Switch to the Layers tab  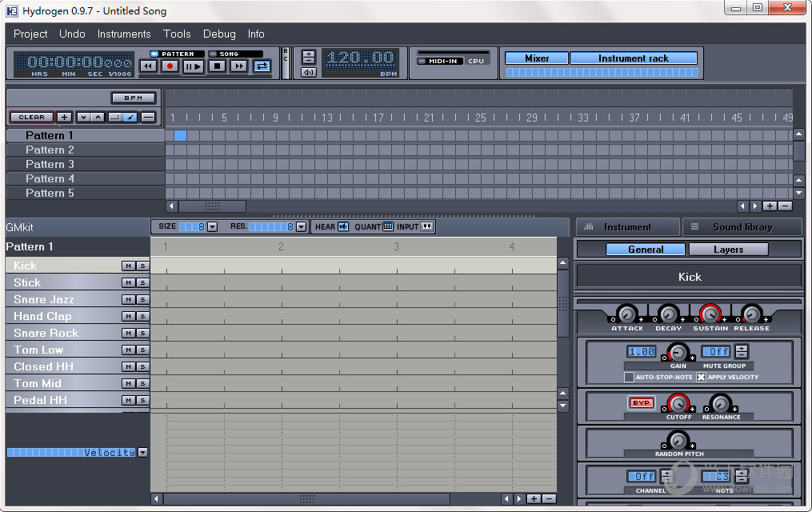click(x=728, y=250)
